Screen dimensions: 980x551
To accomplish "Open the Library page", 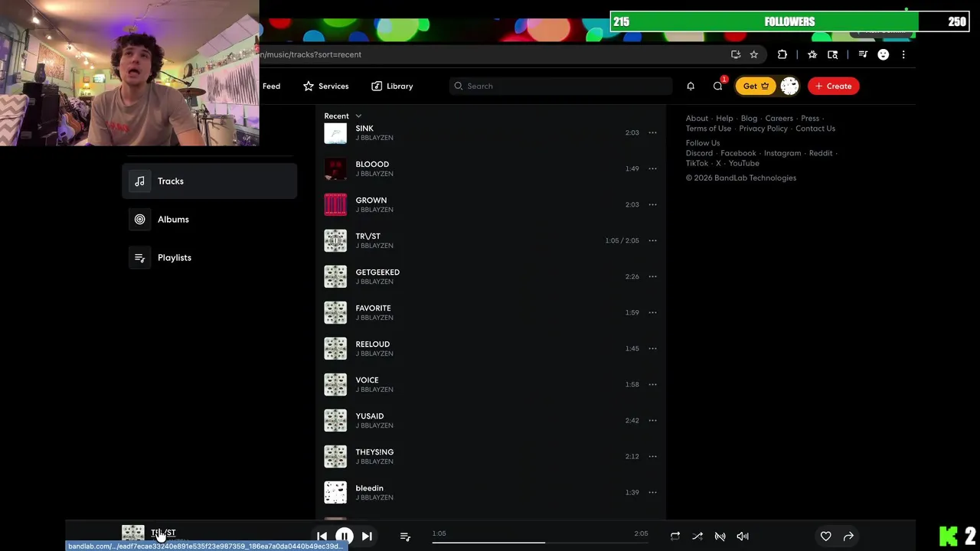I will [x=392, y=86].
